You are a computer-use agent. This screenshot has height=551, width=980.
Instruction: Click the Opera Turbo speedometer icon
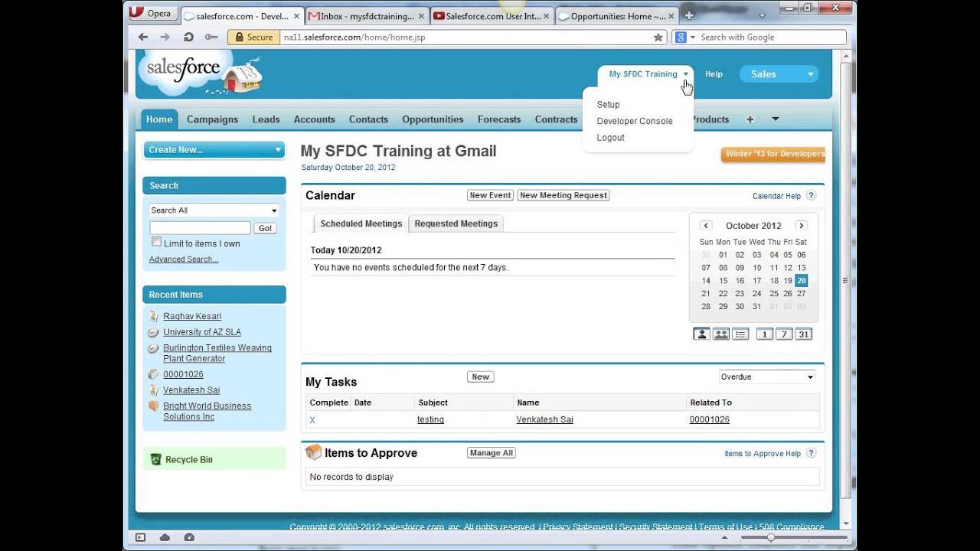[189, 537]
